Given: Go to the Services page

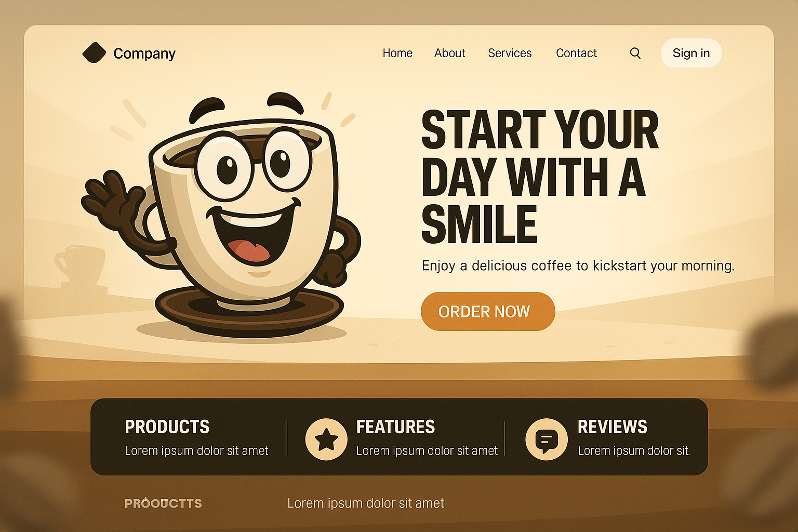Looking at the screenshot, I should pyautogui.click(x=510, y=53).
